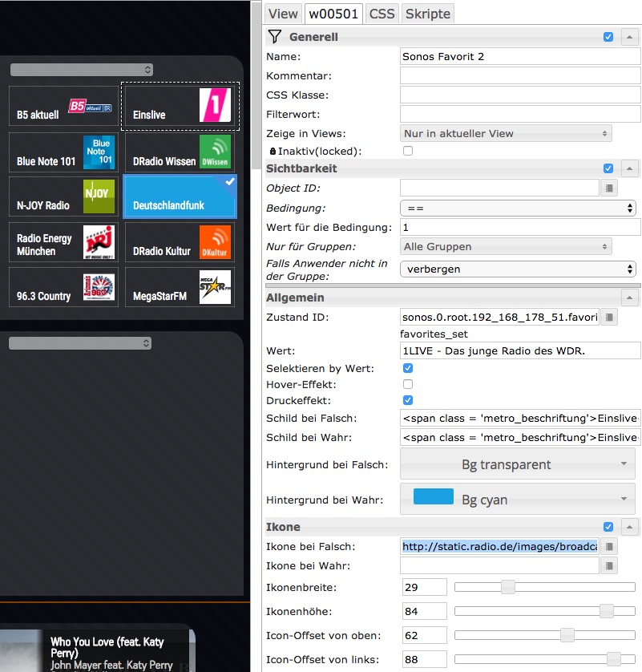Open the Object ID browse icon
This screenshot has height=672, width=642.
[x=610, y=188]
